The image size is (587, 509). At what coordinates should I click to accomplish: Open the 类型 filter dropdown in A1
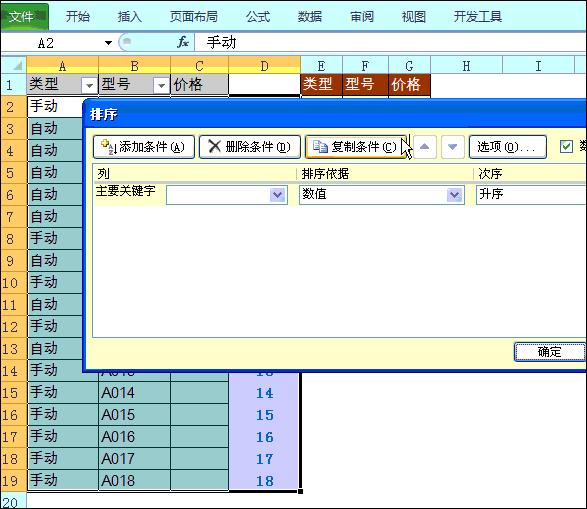click(x=89, y=86)
